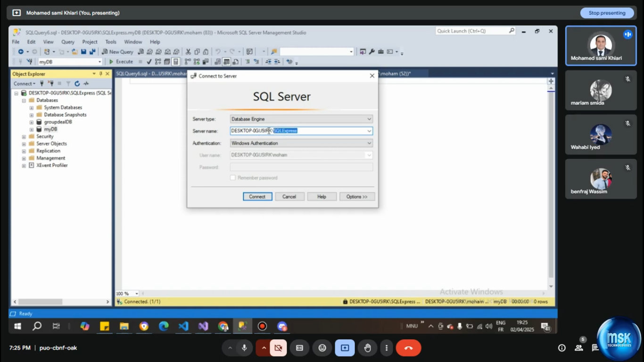Viewport: 644px width, 362px height.
Task: Open the Authentication dropdown
Action: [369, 143]
